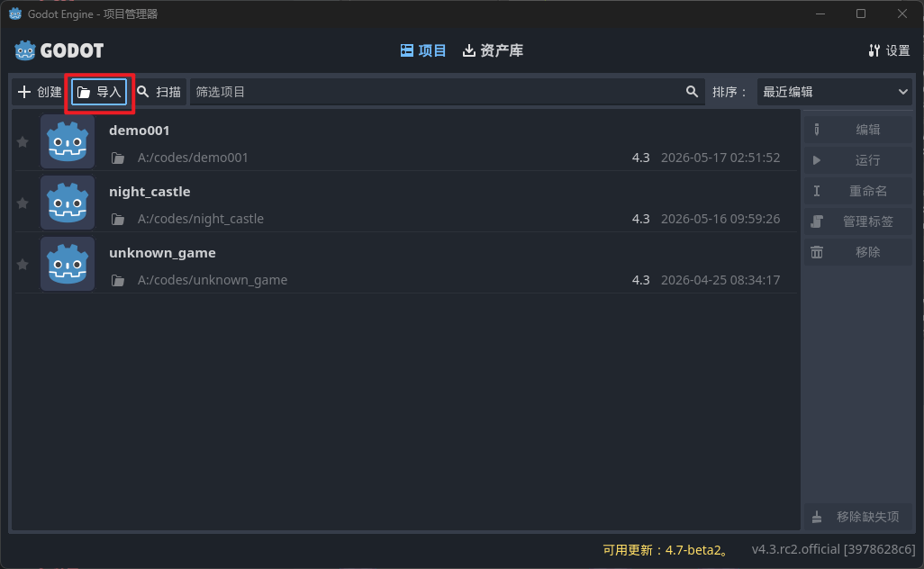924x569 pixels.
Task: Click the 移除 (remove) button
Action: [x=858, y=252]
